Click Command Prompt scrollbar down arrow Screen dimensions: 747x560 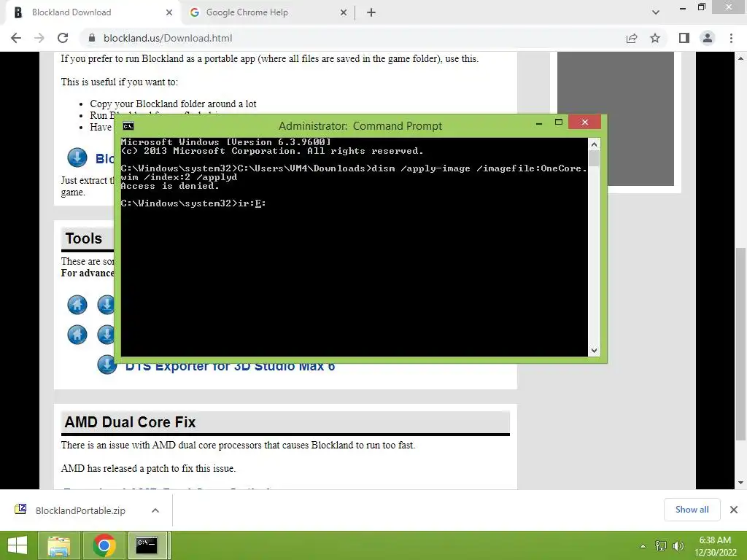(x=594, y=351)
